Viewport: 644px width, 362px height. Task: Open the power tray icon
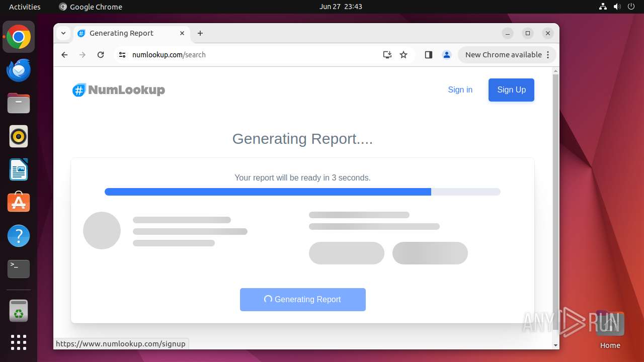pos(631,7)
